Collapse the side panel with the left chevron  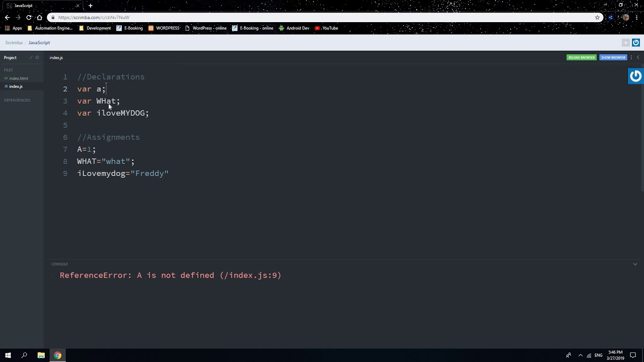(x=637, y=57)
